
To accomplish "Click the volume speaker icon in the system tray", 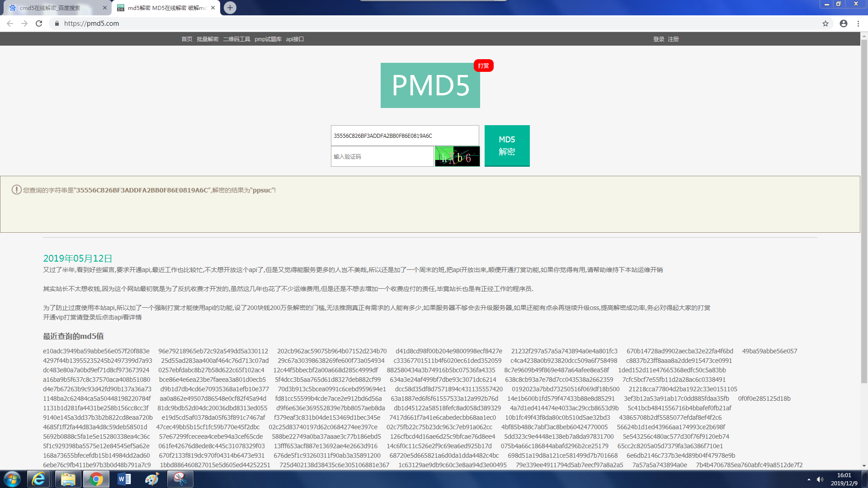I will (820, 479).
